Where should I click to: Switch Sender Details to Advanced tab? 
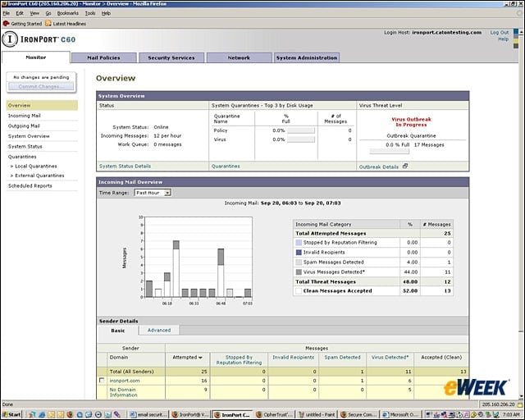159,330
